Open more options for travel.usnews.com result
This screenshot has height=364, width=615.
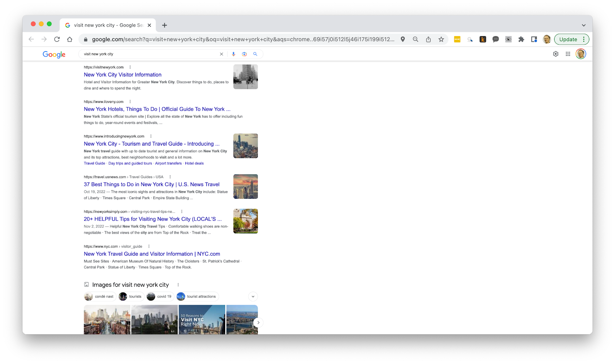pos(170,177)
